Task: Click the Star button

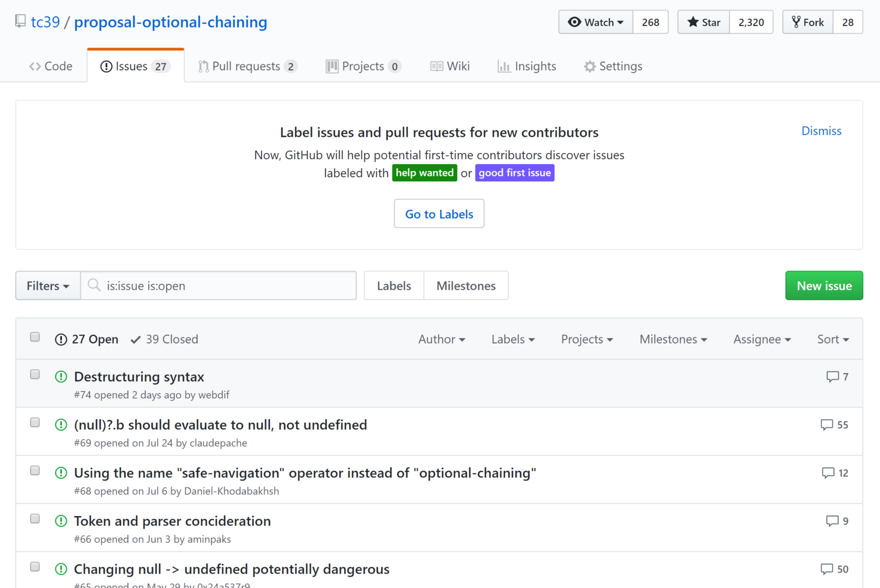Action: [x=703, y=22]
